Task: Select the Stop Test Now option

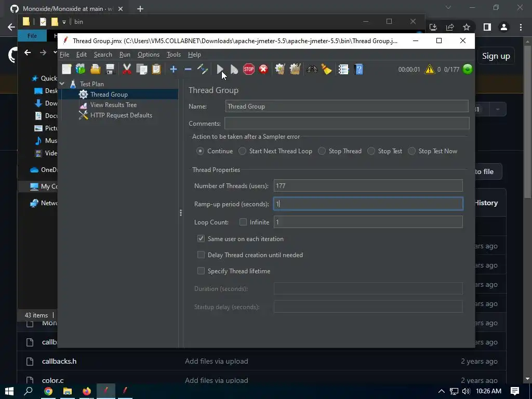Action: pos(411,151)
